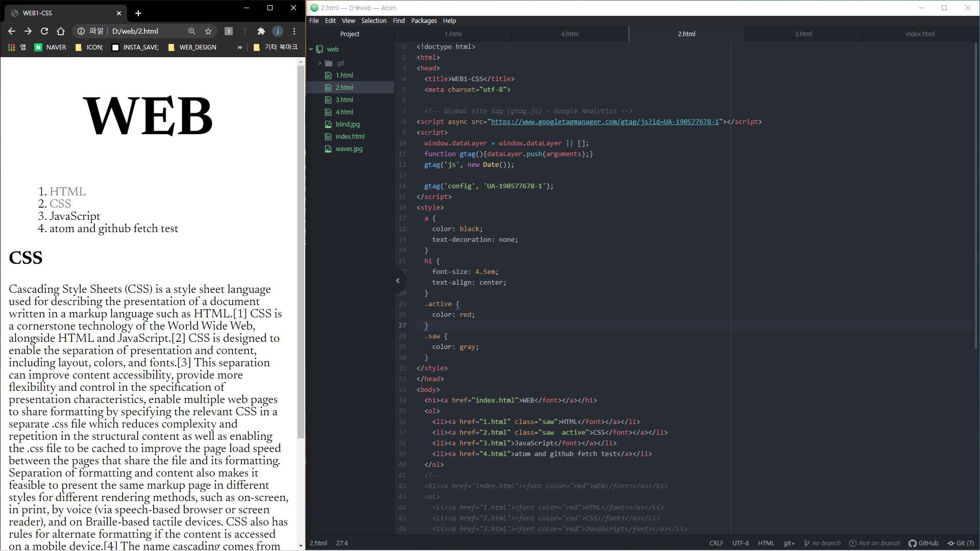Screen dimensions: 980x551
Task: Select the waves.jpg file in the tree
Action: (349, 149)
